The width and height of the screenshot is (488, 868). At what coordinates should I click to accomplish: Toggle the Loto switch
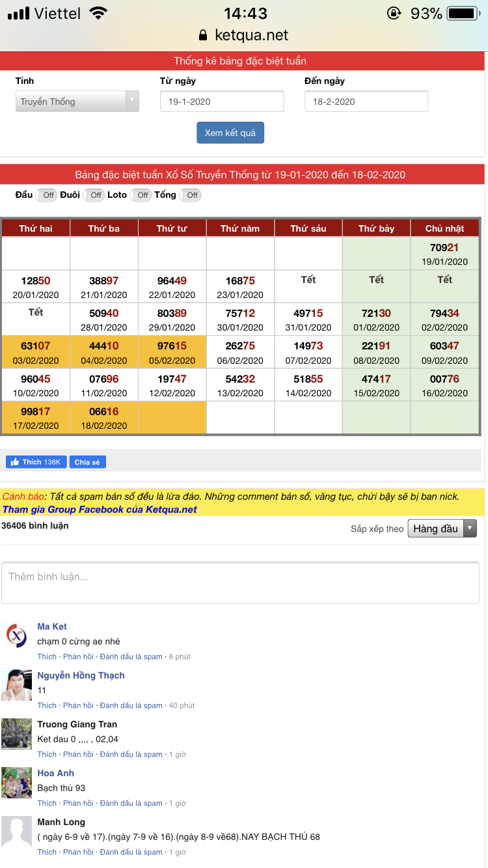click(141, 195)
